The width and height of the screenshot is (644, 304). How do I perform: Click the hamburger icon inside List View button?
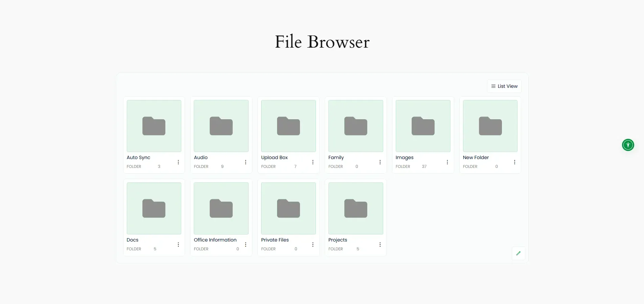[493, 86]
